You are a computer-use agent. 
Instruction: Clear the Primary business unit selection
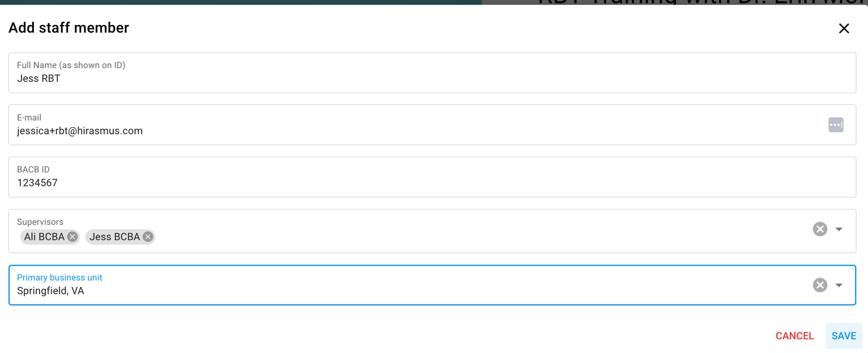click(820, 285)
